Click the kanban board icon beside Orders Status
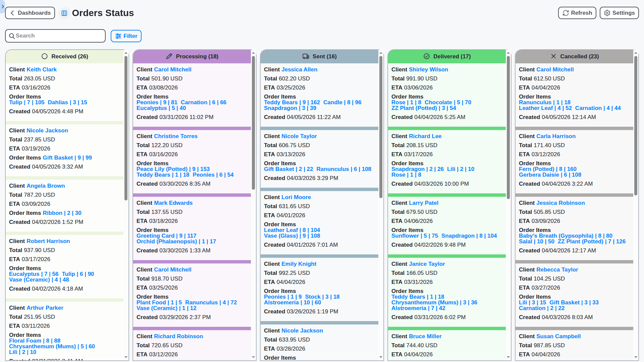 (64, 13)
